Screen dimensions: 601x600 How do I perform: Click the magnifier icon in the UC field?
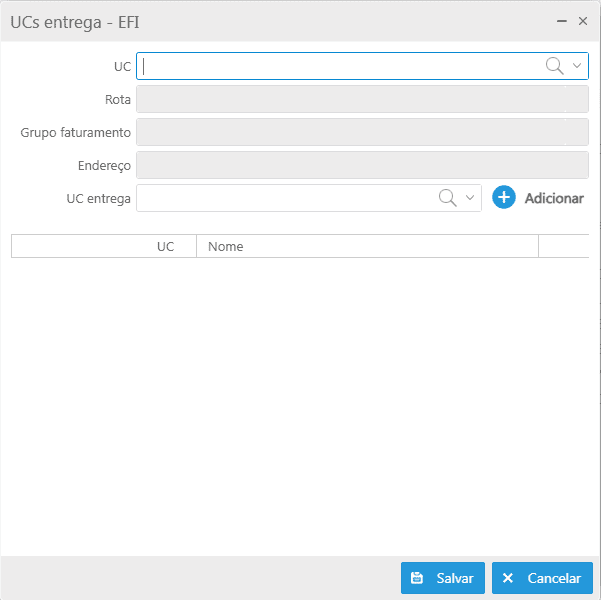(553, 66)
